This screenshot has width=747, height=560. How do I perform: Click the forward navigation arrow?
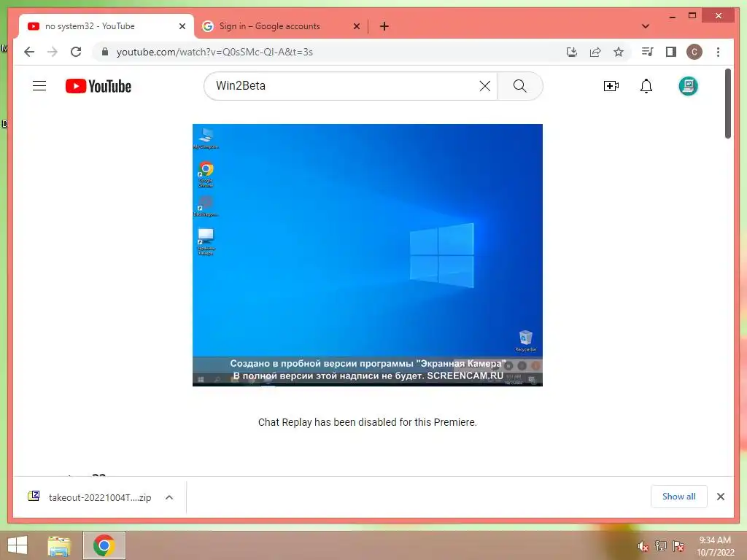coord(53,52)
